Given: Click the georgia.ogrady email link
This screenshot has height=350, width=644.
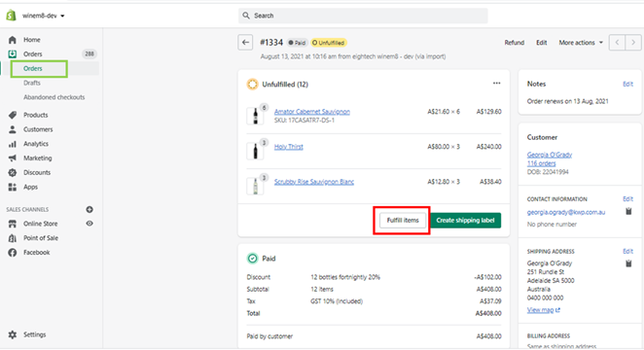Looking at the screenshot, I should pyautogui.click(x=566, y=212).
